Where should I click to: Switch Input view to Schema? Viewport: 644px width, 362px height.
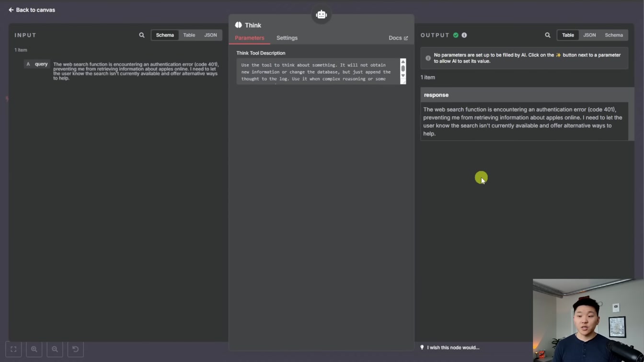tap(165, 35)
